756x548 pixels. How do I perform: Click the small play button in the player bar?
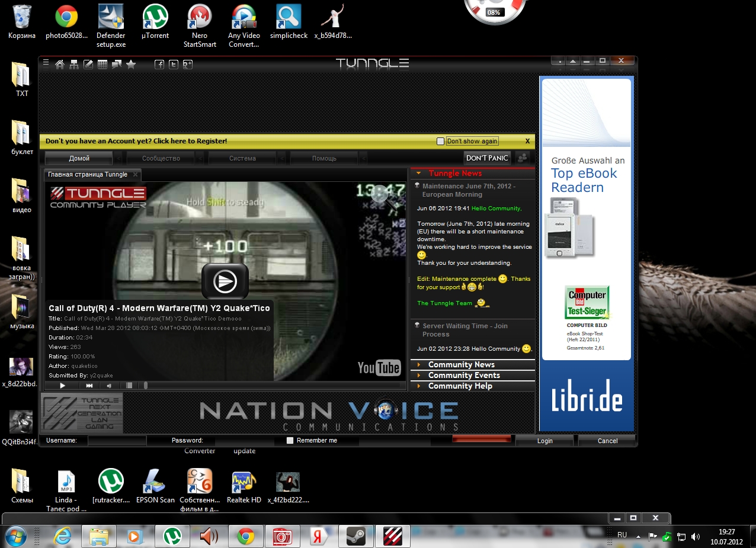tap(62, 385)
